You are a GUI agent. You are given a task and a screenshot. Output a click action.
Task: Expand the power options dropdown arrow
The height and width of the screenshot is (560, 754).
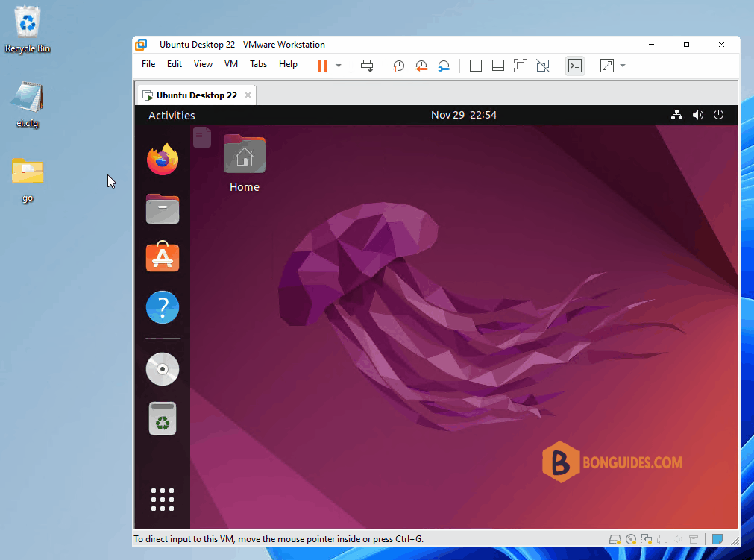(339, 66)
